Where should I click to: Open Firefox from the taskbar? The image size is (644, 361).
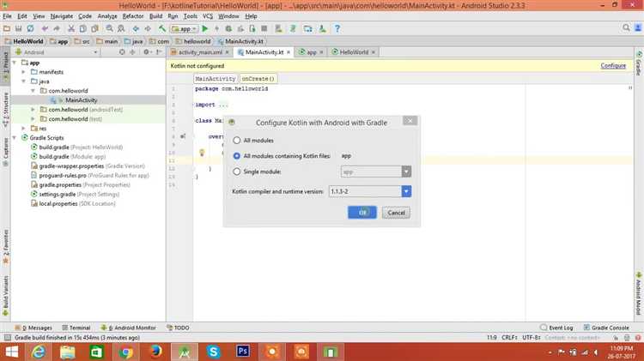[x=155, y=352]
